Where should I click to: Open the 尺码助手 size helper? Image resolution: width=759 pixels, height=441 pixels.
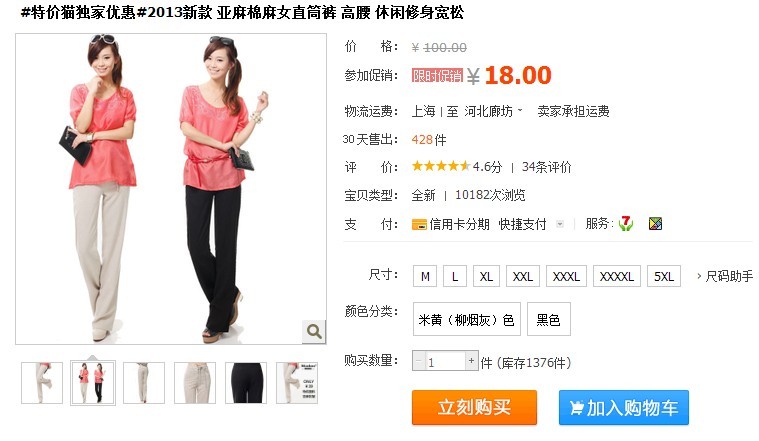coord(725,276)
